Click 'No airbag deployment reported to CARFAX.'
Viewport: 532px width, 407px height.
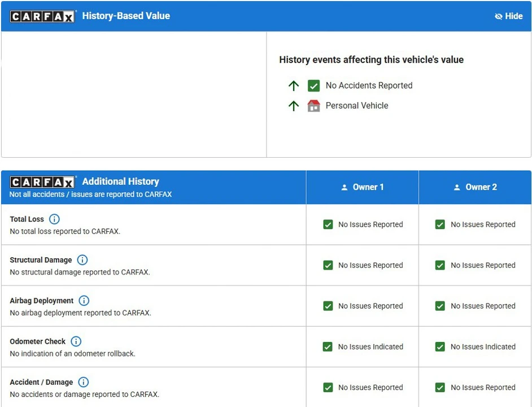(80, 313)
